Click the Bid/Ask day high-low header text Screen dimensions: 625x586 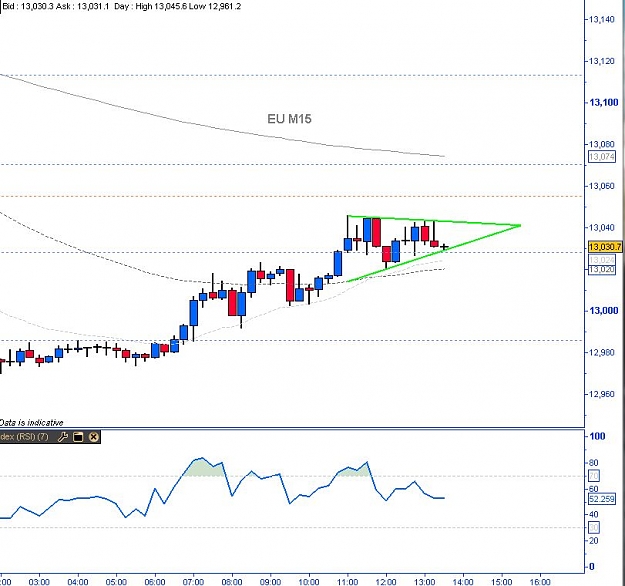tap(122, 6)
